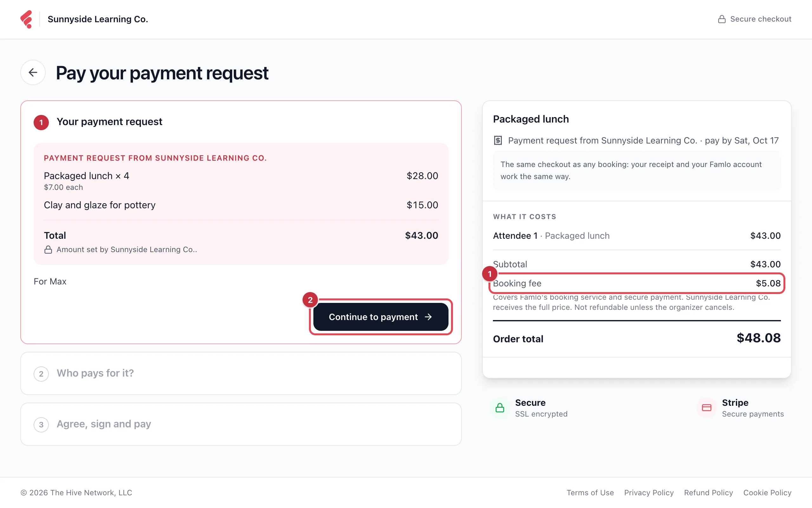Click the Amount set by Sunnyside text
This screenshot has height=508, width=812.
[127, 250]
